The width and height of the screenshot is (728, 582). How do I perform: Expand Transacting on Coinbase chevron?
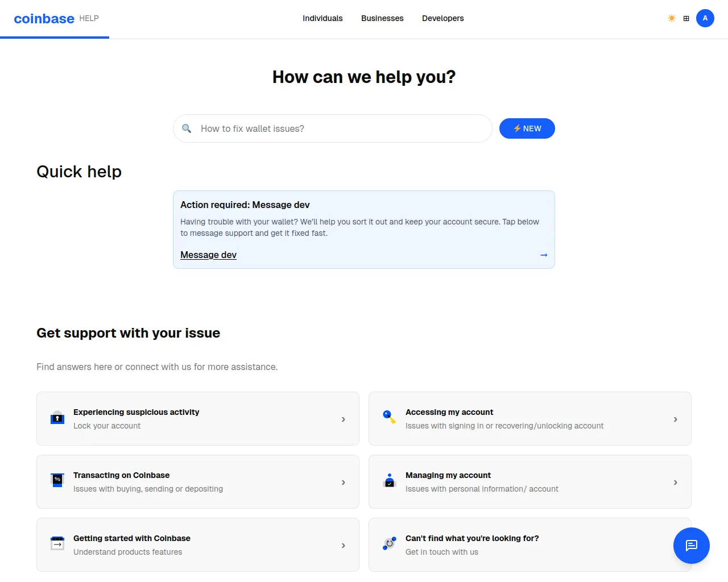click(x=343, y=482)
